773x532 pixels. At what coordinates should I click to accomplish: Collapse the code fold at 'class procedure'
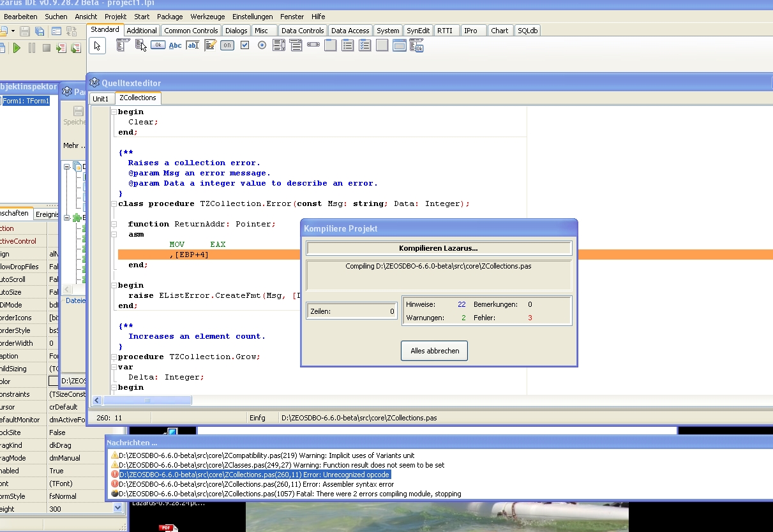coord(114,204)
